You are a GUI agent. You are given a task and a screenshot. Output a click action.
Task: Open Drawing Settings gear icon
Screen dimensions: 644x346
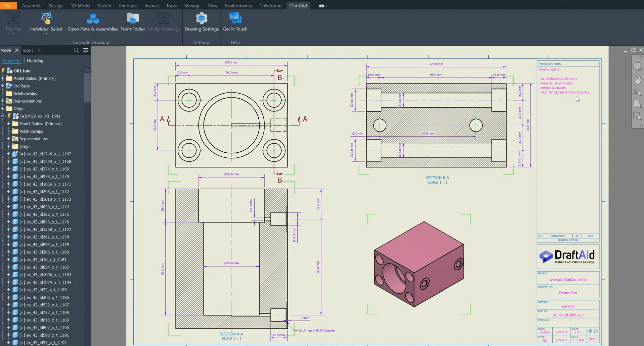(202, 19)
